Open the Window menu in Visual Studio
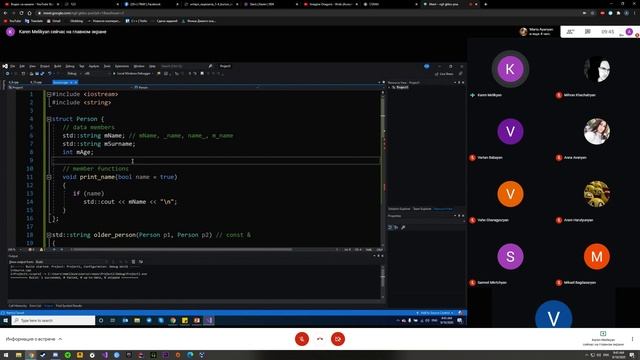 [139, 66]
